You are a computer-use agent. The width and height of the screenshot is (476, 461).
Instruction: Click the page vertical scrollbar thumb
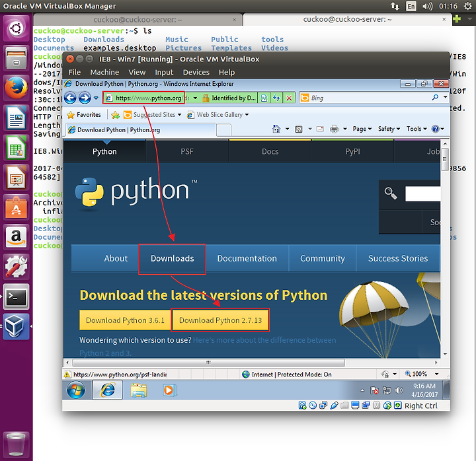tap(445, 159)
